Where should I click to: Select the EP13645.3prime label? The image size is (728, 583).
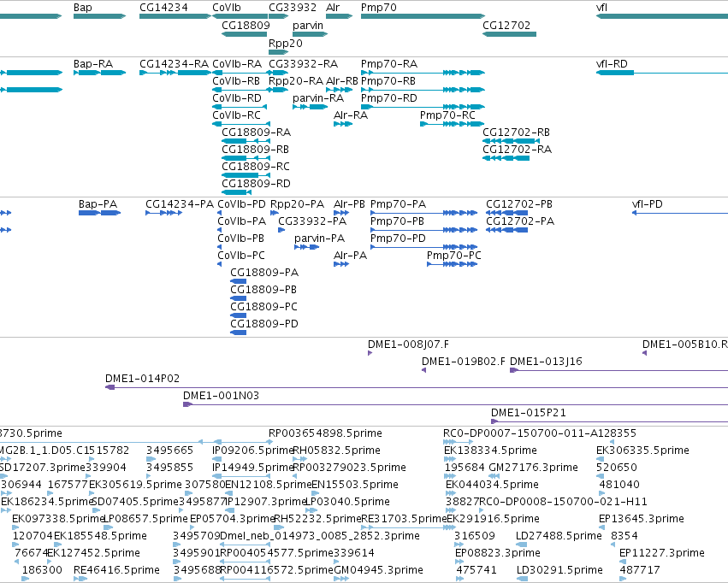coord(642,519)
